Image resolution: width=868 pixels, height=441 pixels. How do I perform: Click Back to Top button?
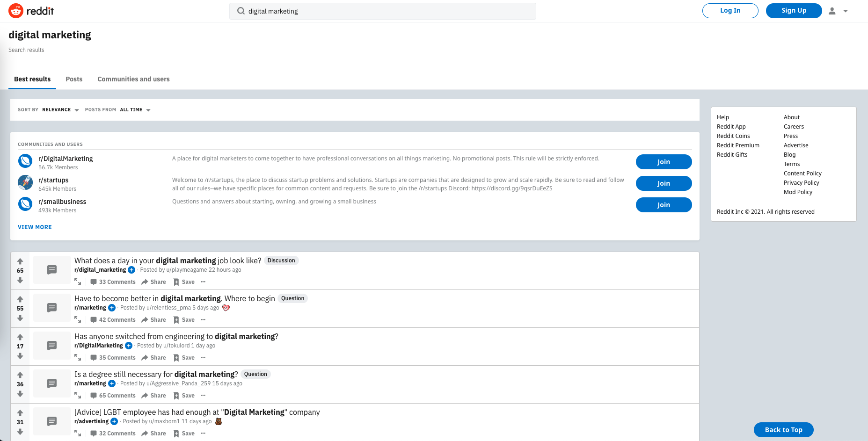783,430
